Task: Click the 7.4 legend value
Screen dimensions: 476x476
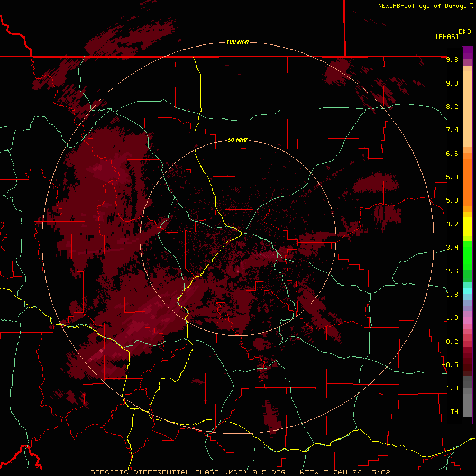Action: (x=452, y=130)
